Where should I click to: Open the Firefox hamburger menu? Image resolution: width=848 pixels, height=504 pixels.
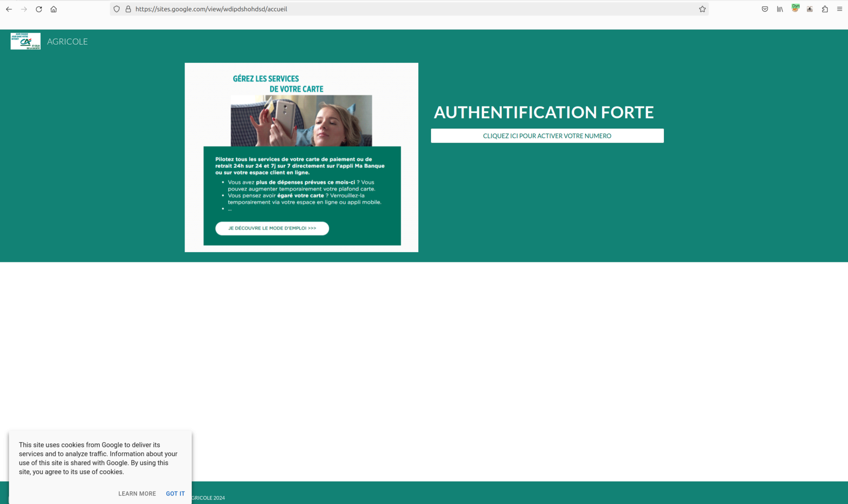point(840,9)
